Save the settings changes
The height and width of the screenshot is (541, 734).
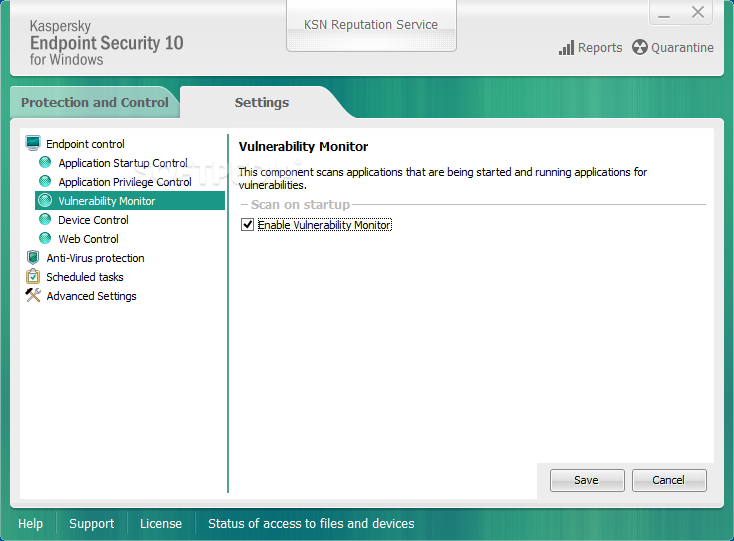coord(587,480)
